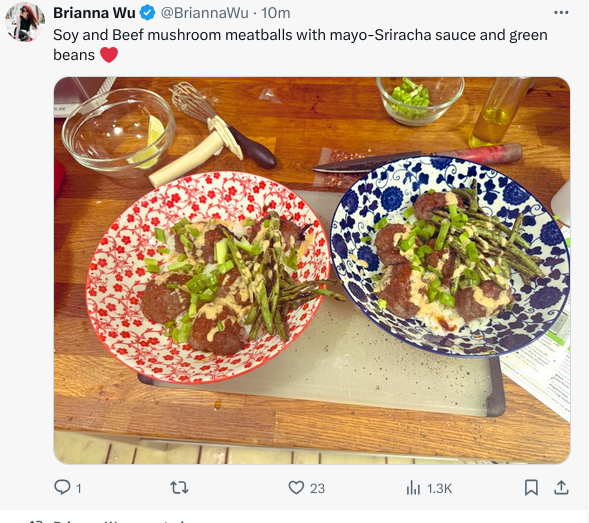Click the tweet text about Sriracha meatballs
The height and width of the screenshot is (523, 589).
[300, 45]
